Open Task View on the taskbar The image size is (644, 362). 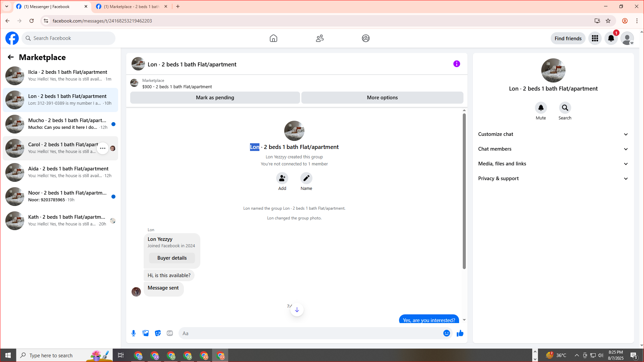[121, 355]
